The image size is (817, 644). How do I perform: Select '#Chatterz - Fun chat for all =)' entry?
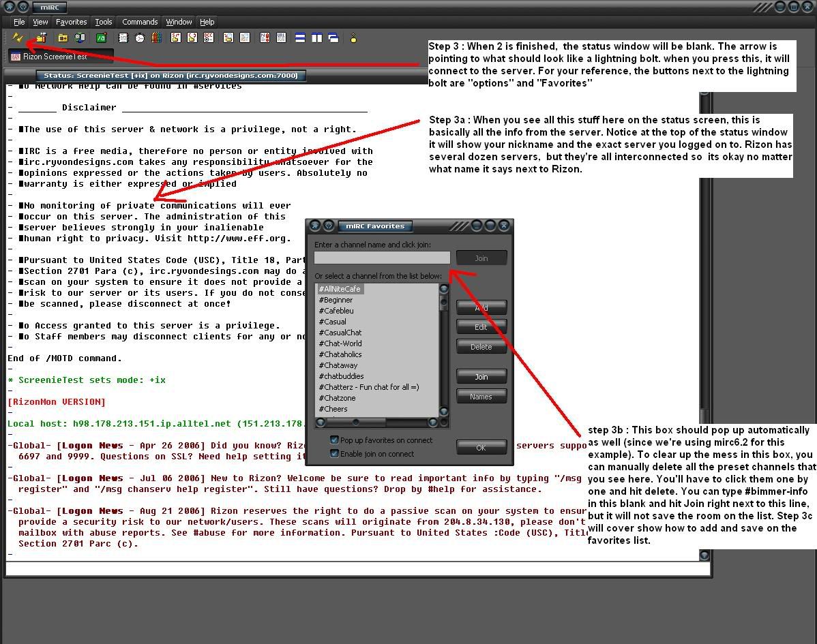(x=369, y=387)
